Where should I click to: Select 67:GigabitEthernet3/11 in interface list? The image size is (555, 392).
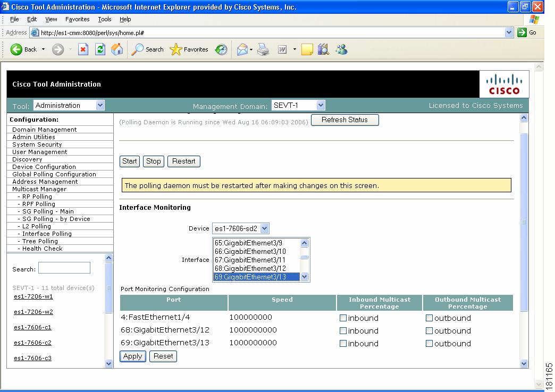click(x=257, y=260)
